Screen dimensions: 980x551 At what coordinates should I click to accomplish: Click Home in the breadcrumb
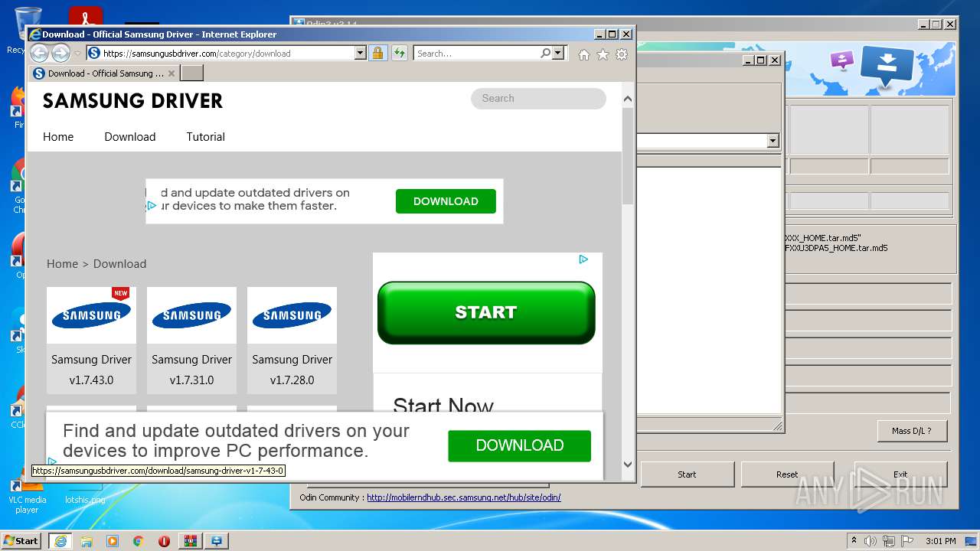click(x=62, y=264)
